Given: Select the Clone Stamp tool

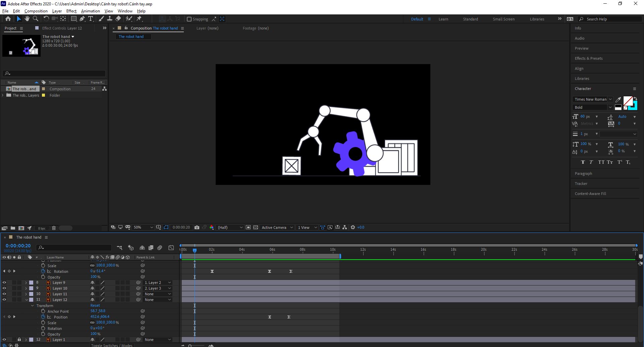Looking at the screenshot, I should click(x=109, y=19).
